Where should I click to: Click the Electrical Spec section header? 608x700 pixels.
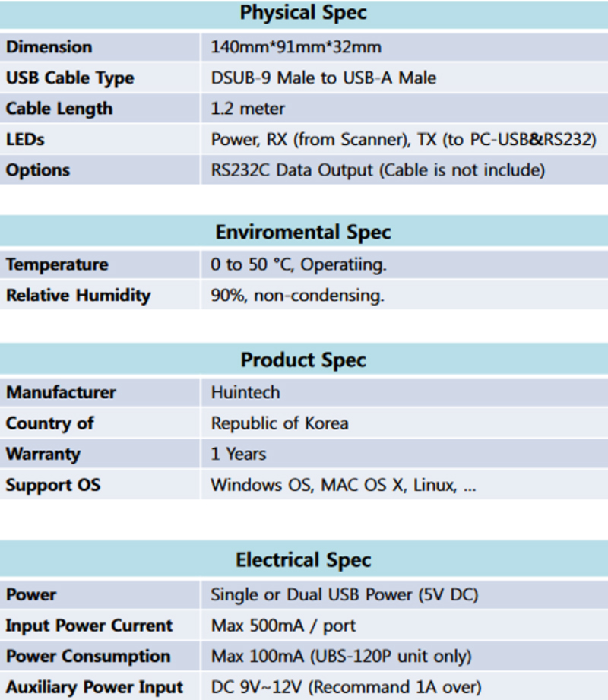point(303,560)
